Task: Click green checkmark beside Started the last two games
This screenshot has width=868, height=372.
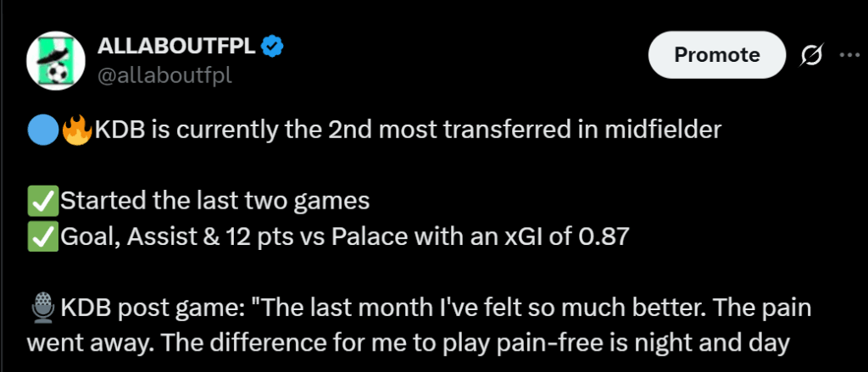Action: pos(43,201)
